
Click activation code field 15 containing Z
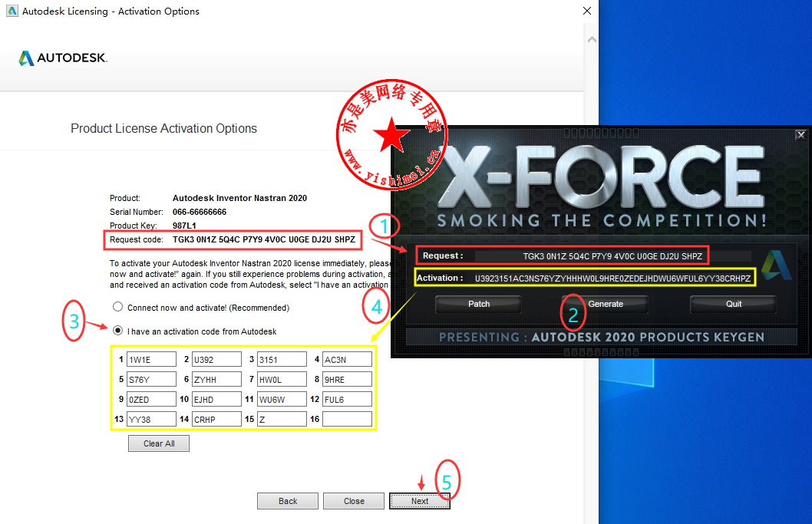coord(282,419)
